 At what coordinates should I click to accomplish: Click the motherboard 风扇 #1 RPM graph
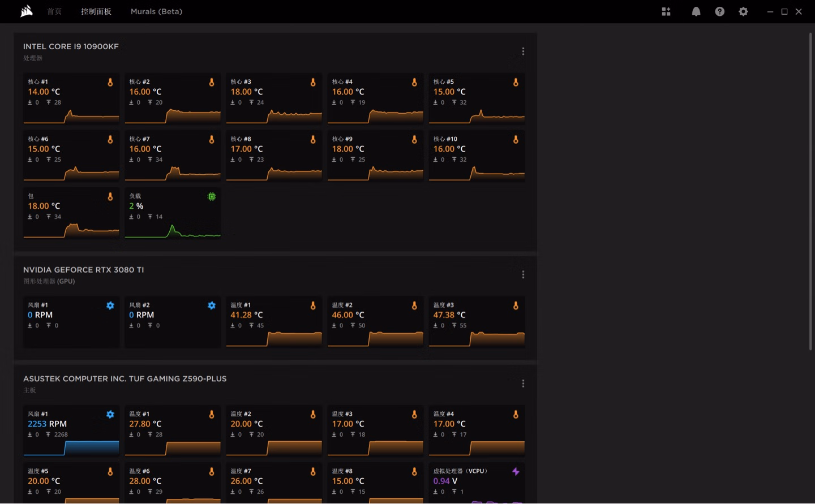tap(71, 448)
